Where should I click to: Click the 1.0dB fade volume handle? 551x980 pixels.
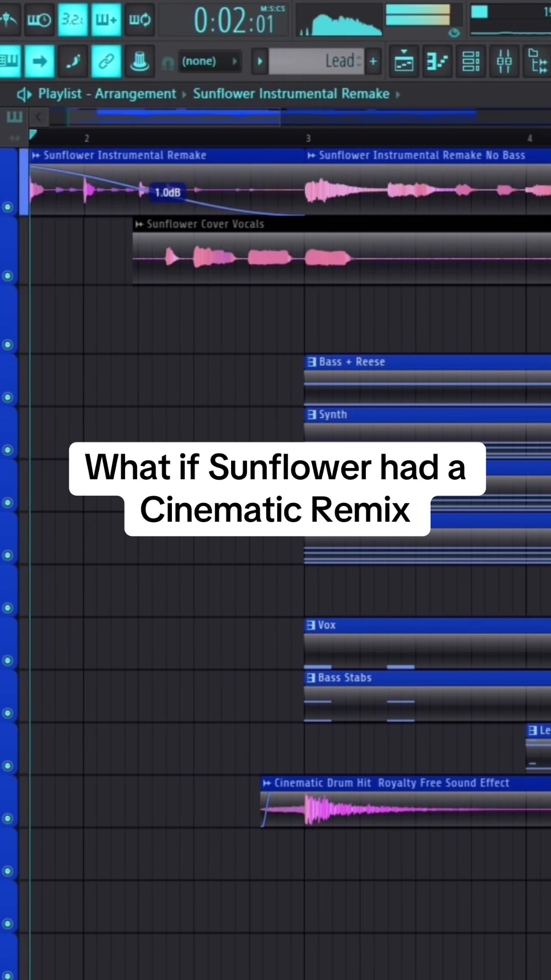(167, 192)
